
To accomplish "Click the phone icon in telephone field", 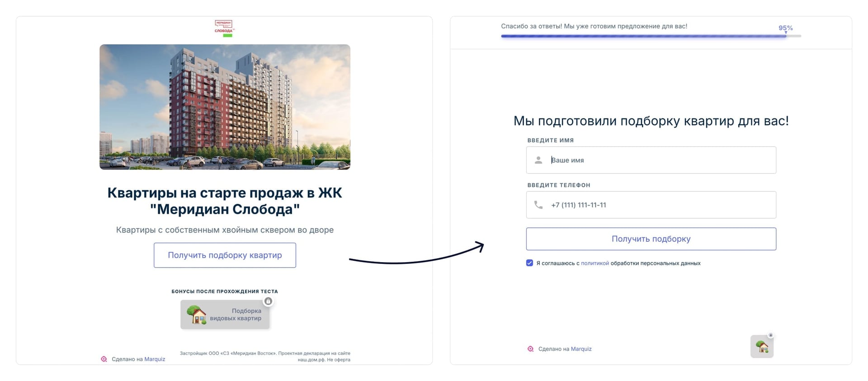I will point(538,205).
